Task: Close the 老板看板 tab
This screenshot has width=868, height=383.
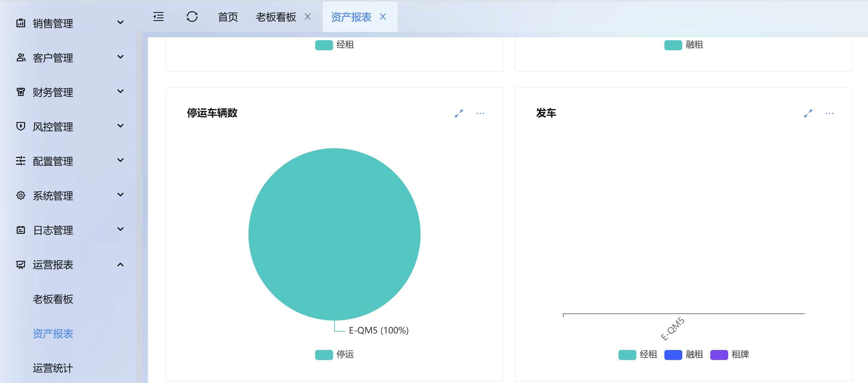Action: 308,17
